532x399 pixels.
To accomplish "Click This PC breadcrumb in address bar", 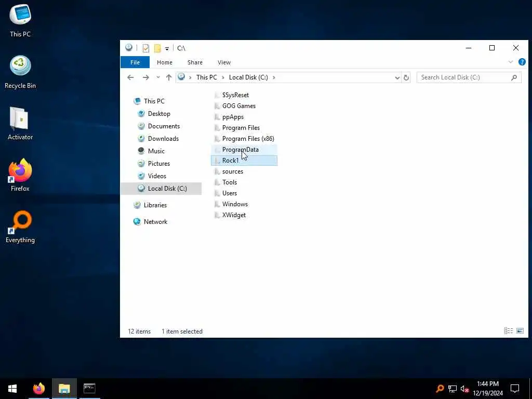I will tap(206, 77).
